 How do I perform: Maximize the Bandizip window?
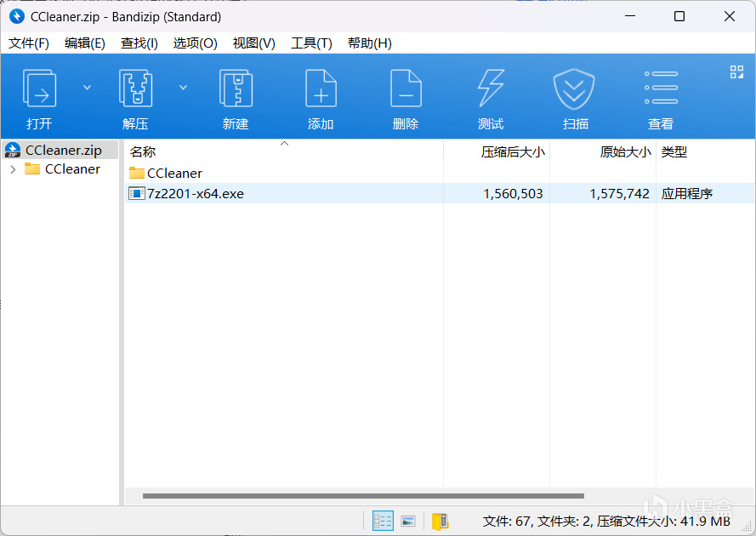pyautogui.click(x=679, y=16)
